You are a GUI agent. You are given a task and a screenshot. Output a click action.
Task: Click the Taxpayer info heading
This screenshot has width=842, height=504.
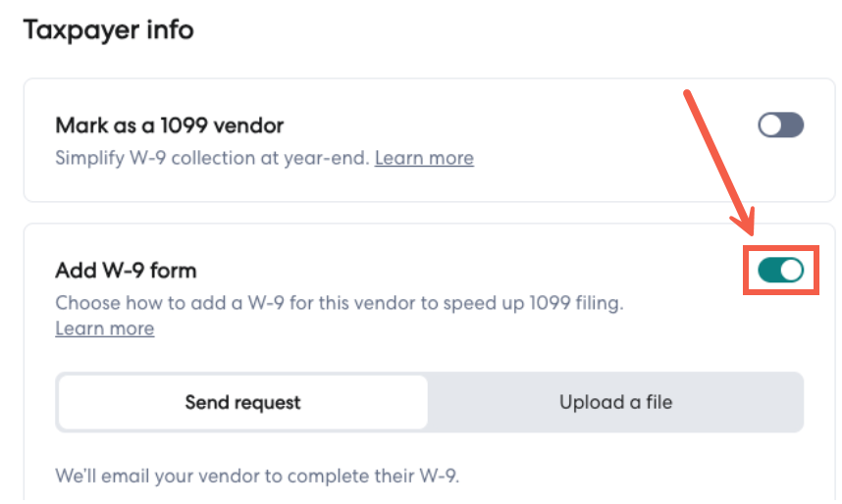[x=108, y=30]
